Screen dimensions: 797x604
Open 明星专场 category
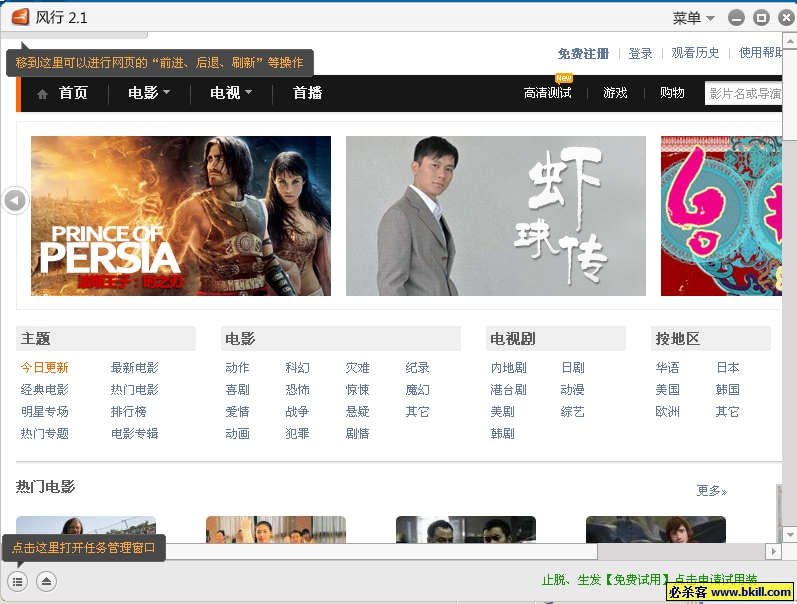tap(45, 411)
